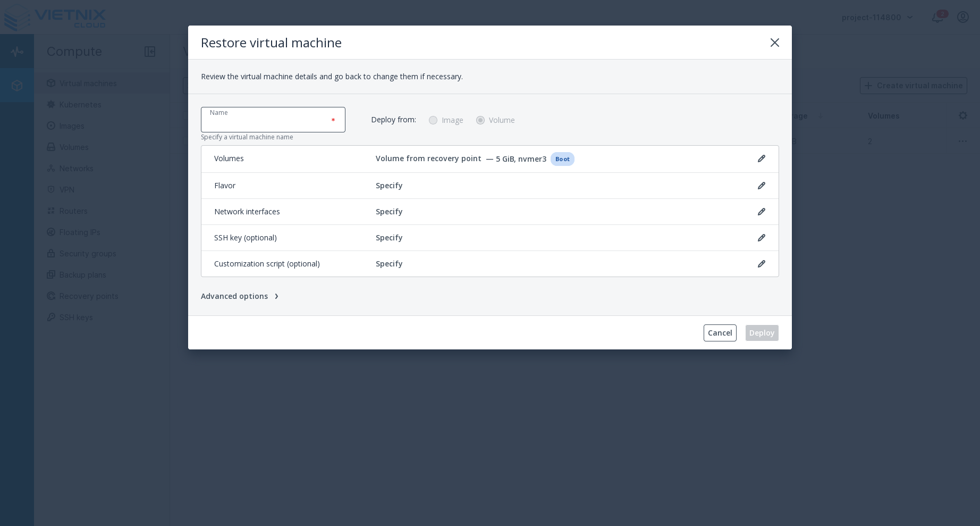Edit the Volumes selection pencil icon
This screenshot has width=980, height=526.
762,158
